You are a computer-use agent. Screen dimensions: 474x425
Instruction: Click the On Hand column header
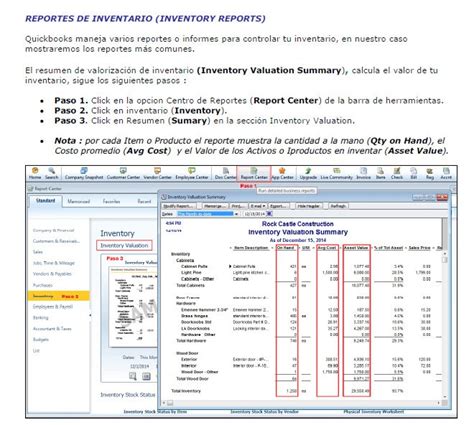click(286, 248)
